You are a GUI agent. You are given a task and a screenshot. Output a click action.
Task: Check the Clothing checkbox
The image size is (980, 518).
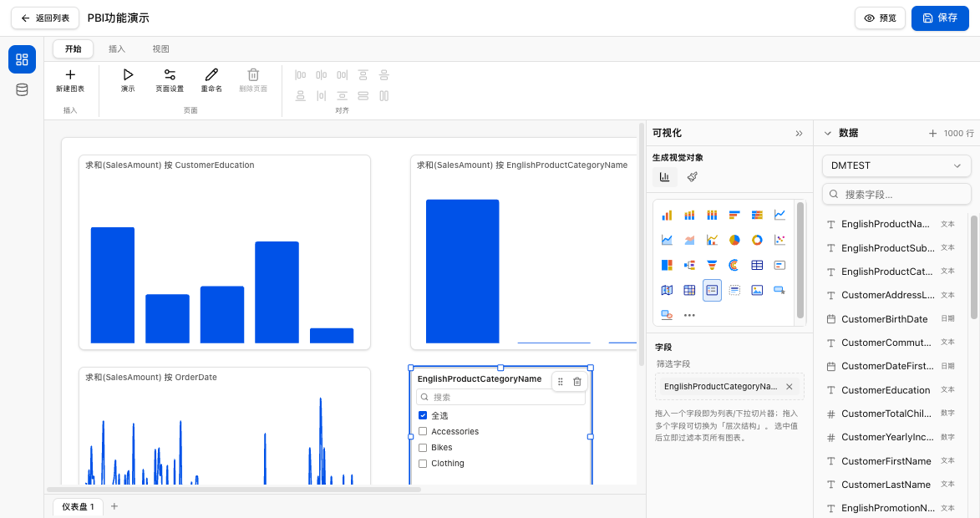[x=423, y=464]
